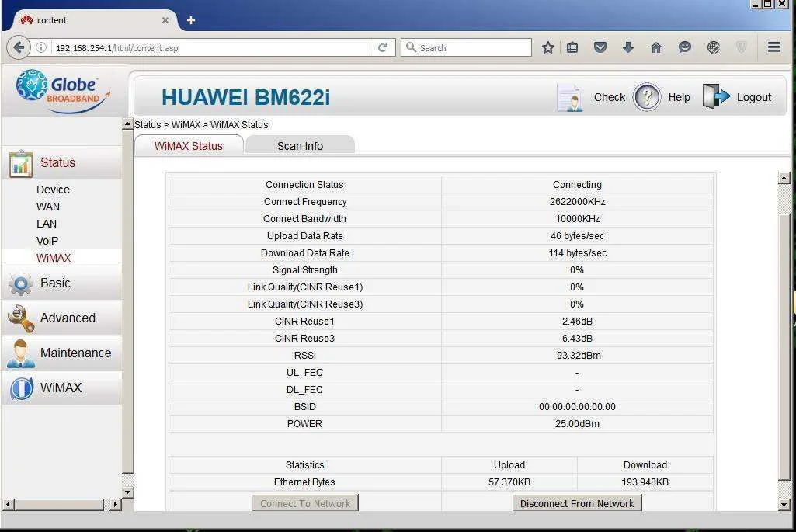Click the Help question mark icon
Viewport: 796px width, 532px height.
[647, 97]
